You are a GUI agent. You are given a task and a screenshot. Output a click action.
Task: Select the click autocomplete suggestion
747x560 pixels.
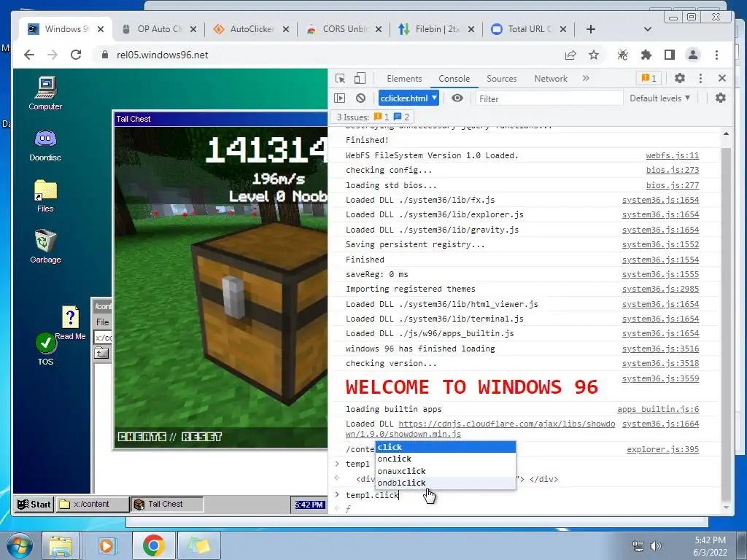point(446,447)
